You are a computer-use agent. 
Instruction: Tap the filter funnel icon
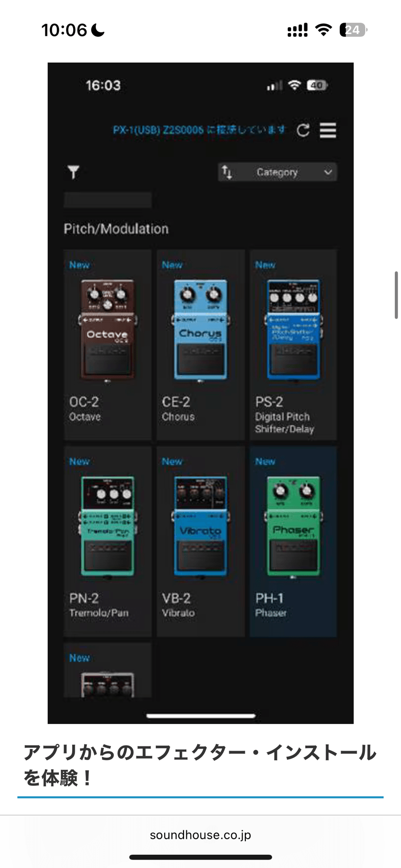(x=73, y=172)
